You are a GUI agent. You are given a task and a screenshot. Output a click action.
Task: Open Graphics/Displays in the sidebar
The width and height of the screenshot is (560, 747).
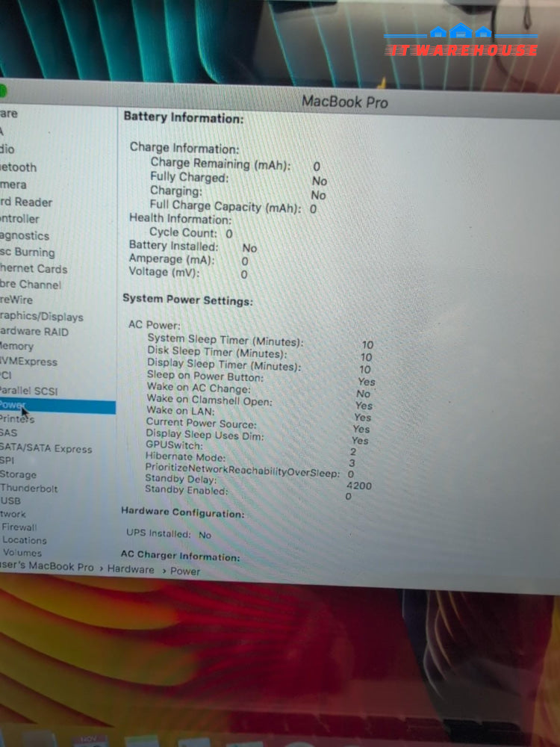point(41,316)
